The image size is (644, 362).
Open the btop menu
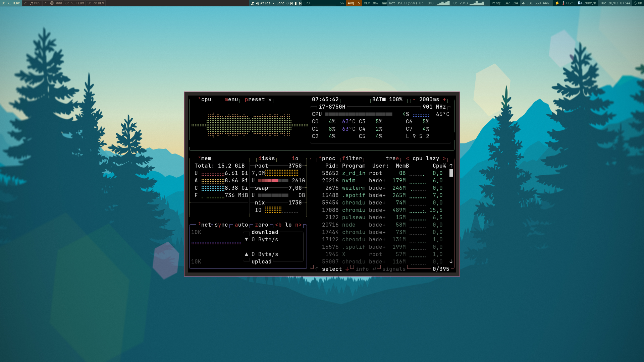coord(231,100)
